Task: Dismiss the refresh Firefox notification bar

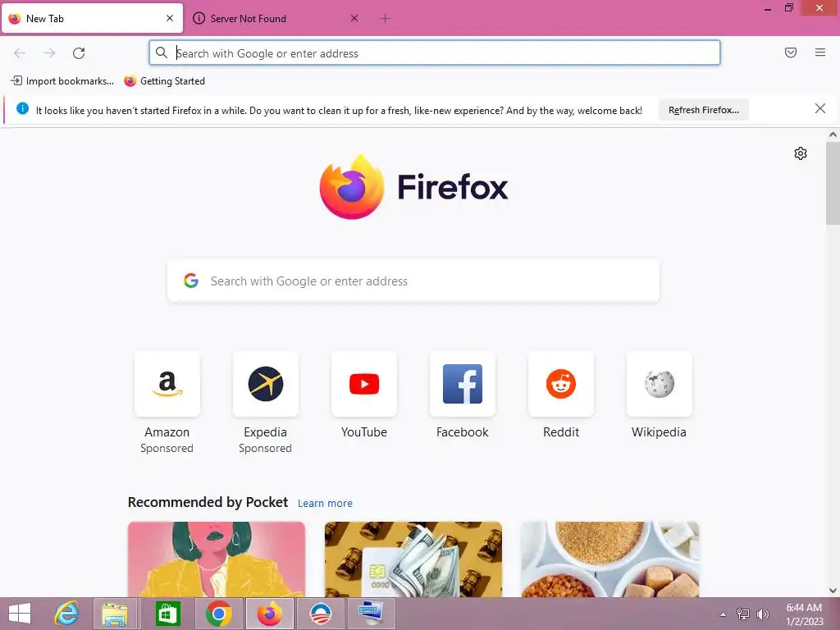Action: (820, 109)
